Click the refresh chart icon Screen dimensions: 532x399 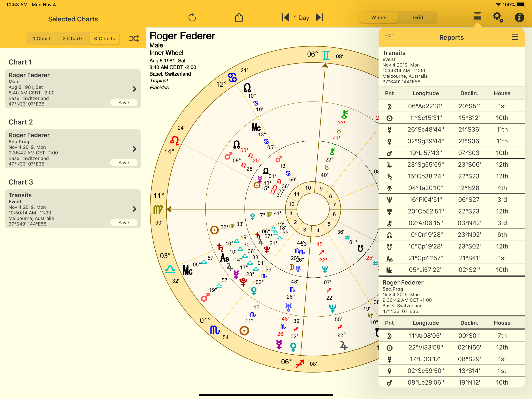click(x=192, y=17)
